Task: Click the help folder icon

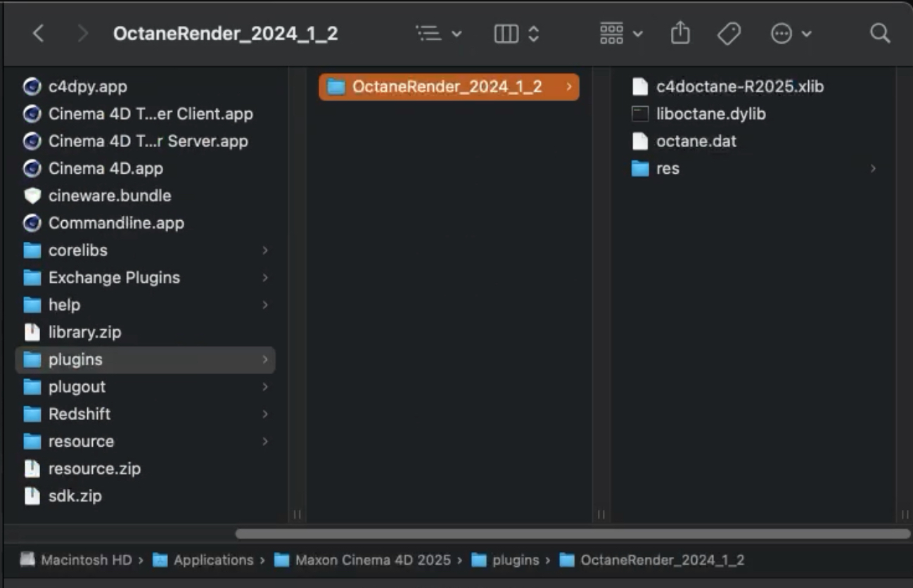Action: coord(32,305)
